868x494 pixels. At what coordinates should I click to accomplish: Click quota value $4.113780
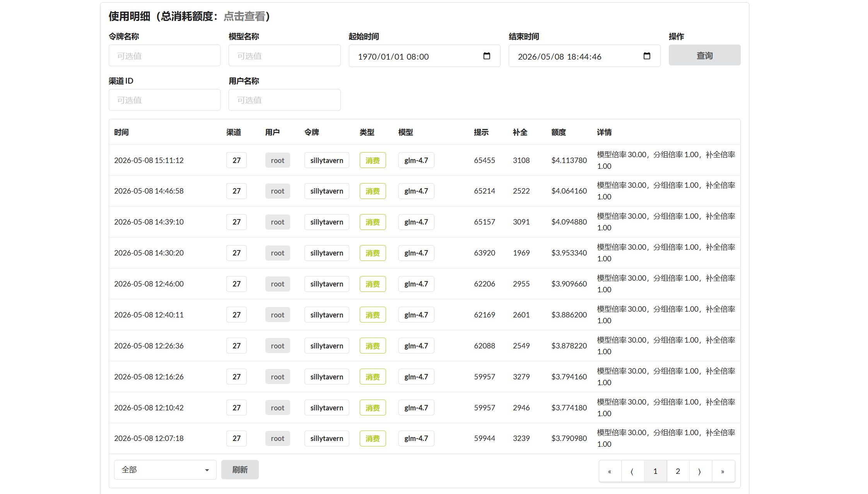click(569, 160)
